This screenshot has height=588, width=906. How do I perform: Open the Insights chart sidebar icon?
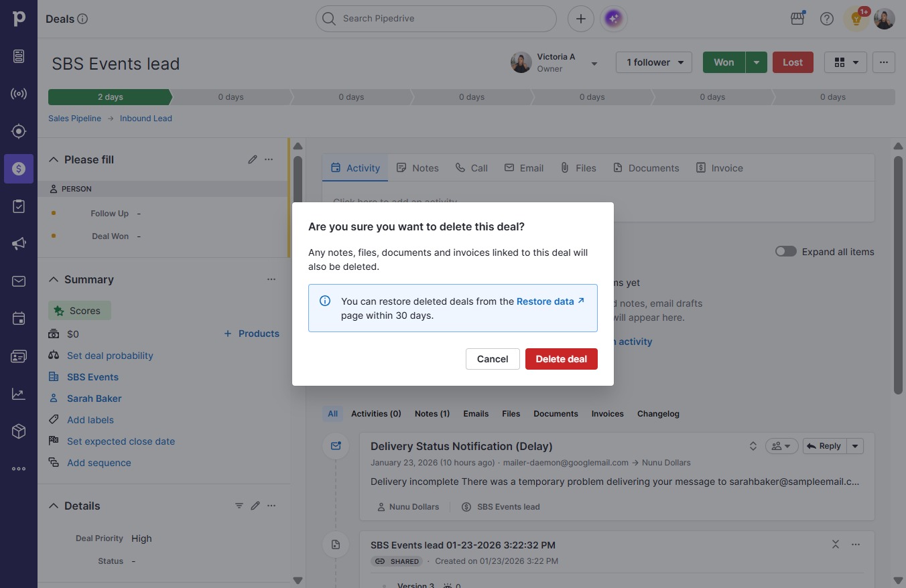[19, 394]
